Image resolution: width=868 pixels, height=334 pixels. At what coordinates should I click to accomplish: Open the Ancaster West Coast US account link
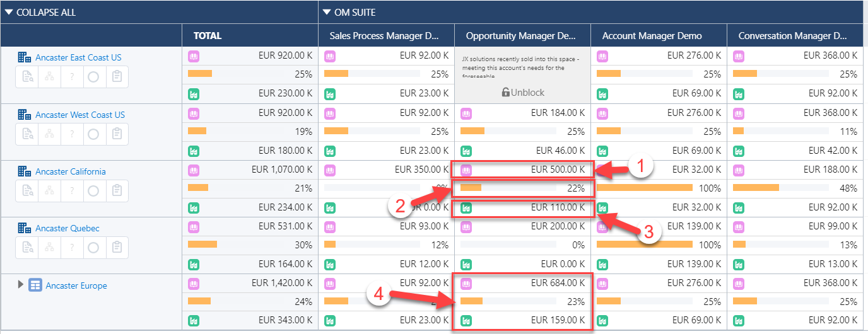[x=80, y=115]
